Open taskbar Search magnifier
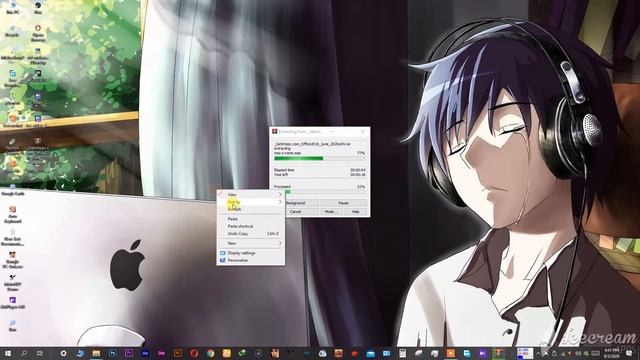 24,353
